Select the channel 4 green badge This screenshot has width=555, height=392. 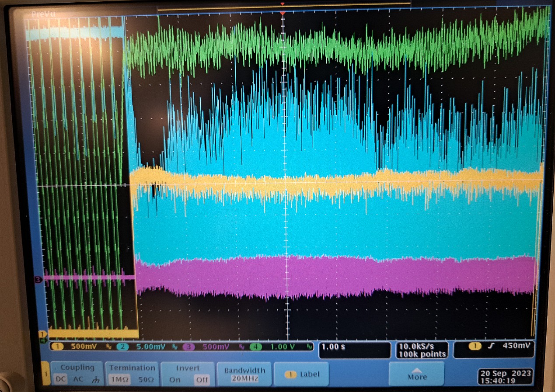click(x=256, y=347)
